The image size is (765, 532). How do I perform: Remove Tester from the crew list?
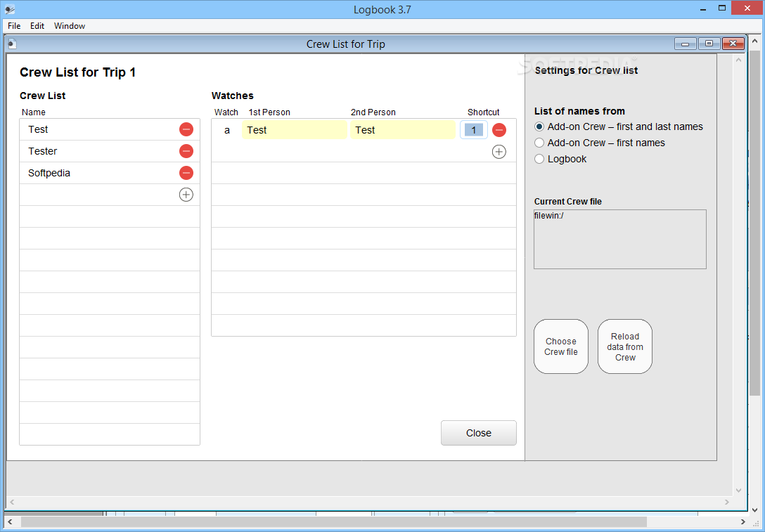[186, 151]
